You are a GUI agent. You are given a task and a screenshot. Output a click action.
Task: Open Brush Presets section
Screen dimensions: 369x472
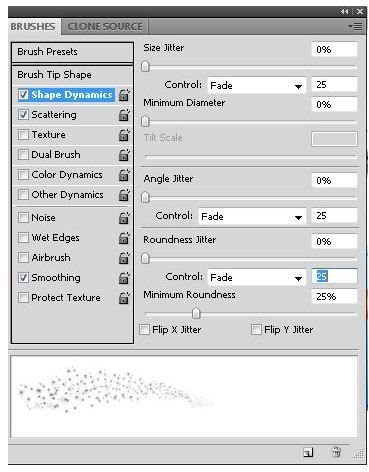coord(72,52)
